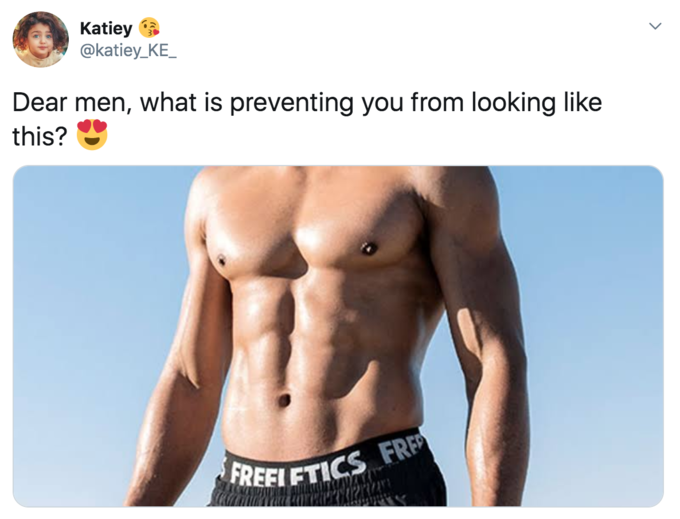The image size is (680, 519).
Task: Click Katiey's profile avatar picture
Action: (40, 39)
